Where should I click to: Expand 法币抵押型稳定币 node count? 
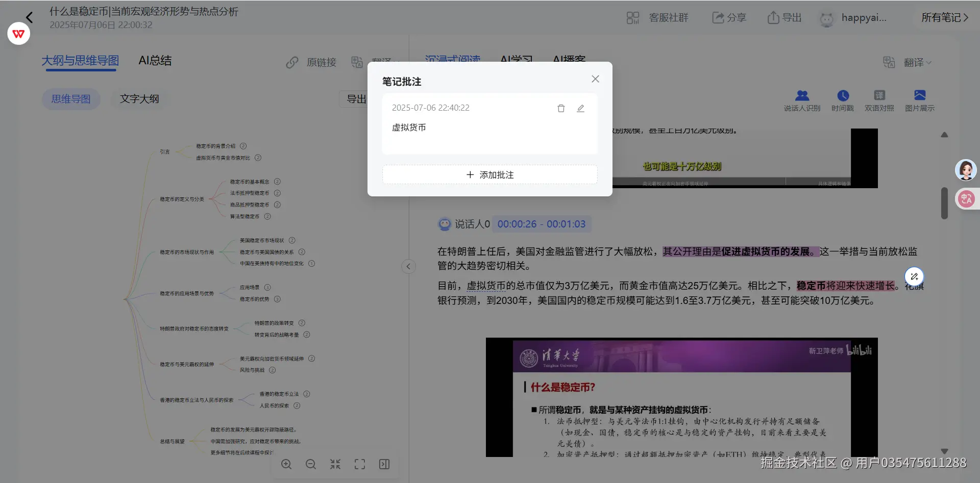(x=277, y=193)
